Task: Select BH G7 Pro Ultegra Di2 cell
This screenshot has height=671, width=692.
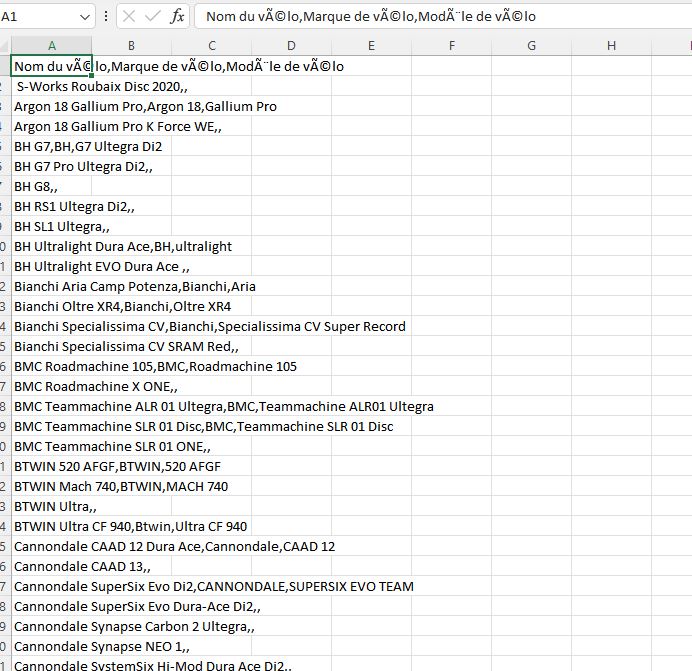Action: point(52,166)
